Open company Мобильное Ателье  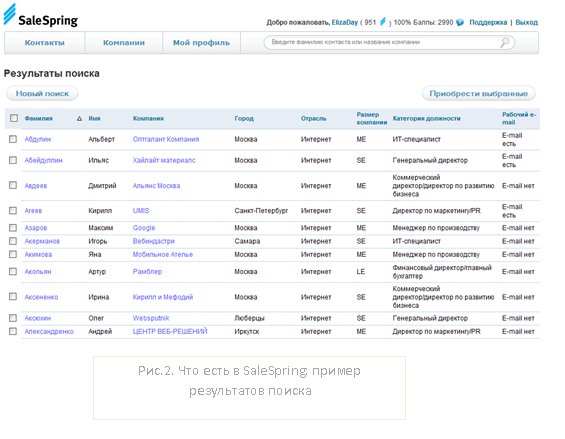[x=163, y=255]
